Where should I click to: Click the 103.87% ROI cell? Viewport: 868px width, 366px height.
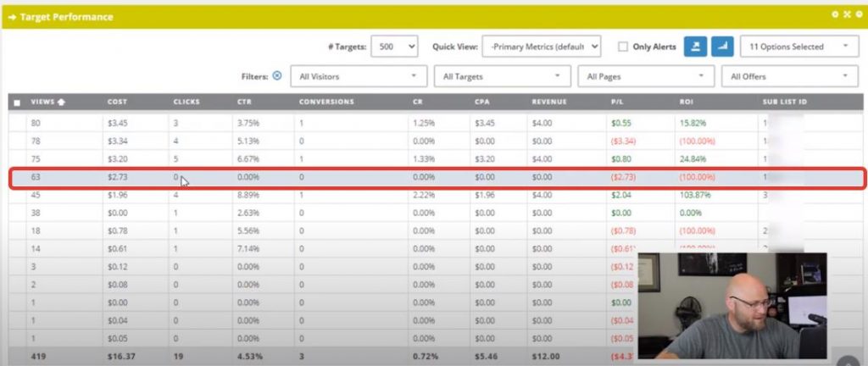click(x=695, y=195)
